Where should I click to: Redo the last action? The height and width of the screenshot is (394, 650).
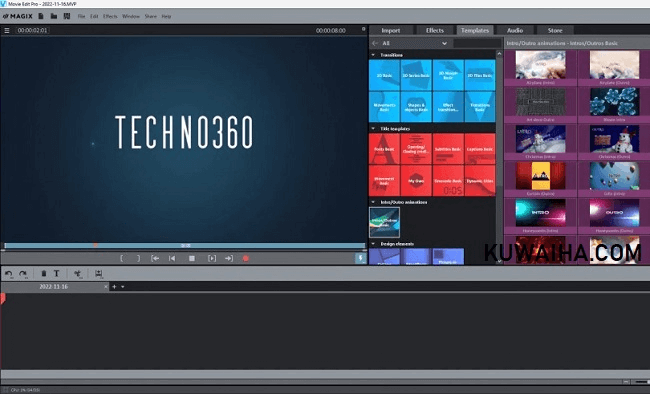tap(23, 274)
